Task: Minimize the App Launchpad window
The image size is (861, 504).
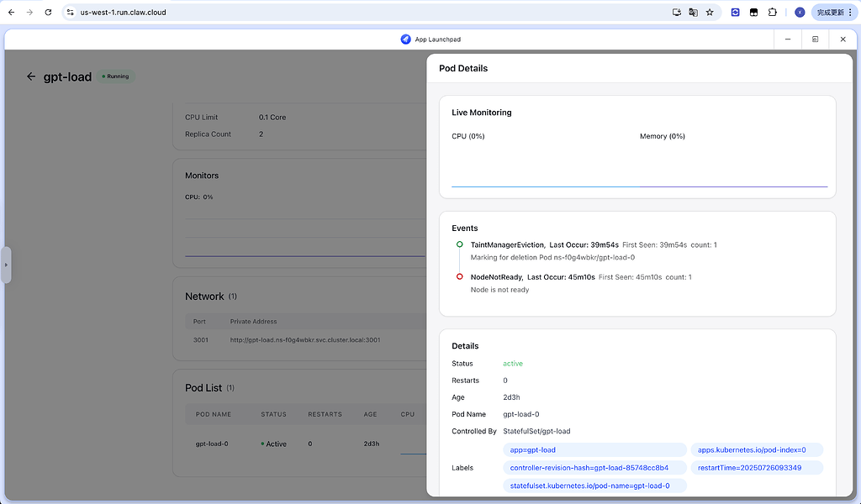Action: pyautogui.click(x=788, y=39)
